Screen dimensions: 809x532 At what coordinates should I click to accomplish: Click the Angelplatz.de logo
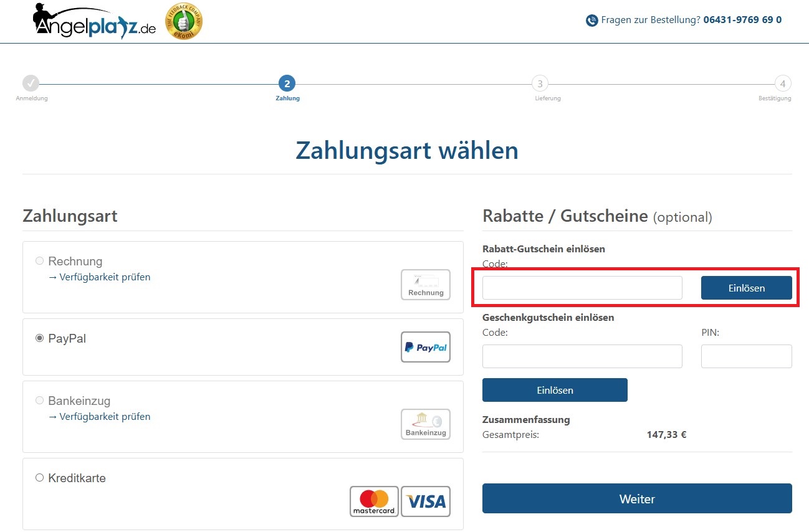(94, 22)
